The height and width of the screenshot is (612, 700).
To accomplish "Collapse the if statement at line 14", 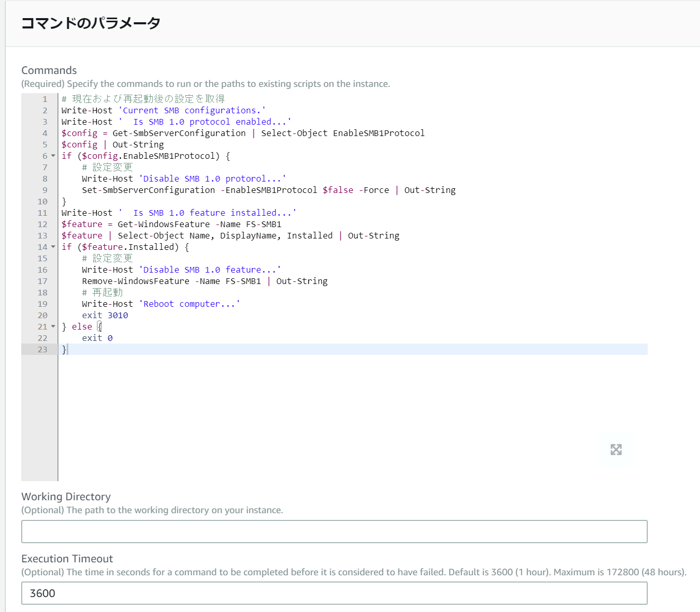I will [53, 247].
